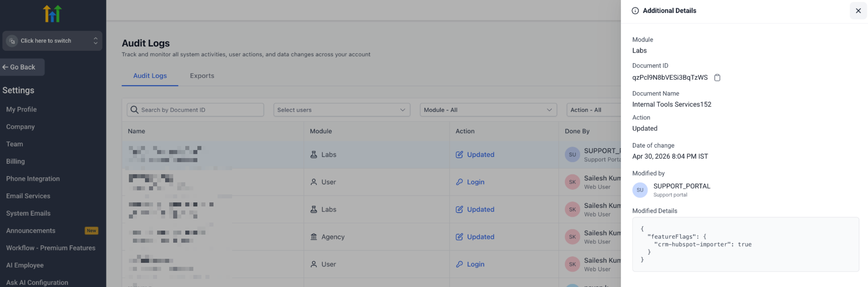This screenshot has width=868, height=287.
Task: Go Back using the sidebar button
Action: [x=22, y=67]
